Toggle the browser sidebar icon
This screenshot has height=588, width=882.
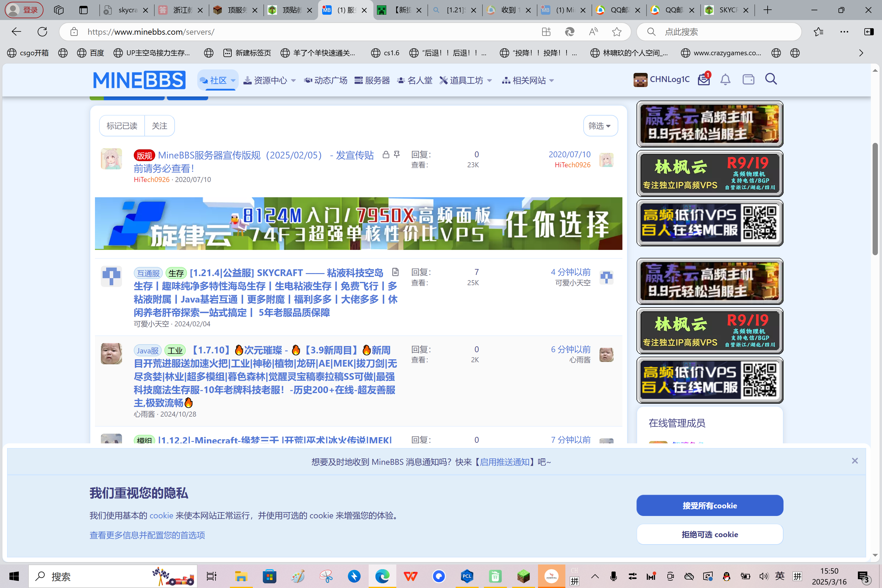[869, 32]
